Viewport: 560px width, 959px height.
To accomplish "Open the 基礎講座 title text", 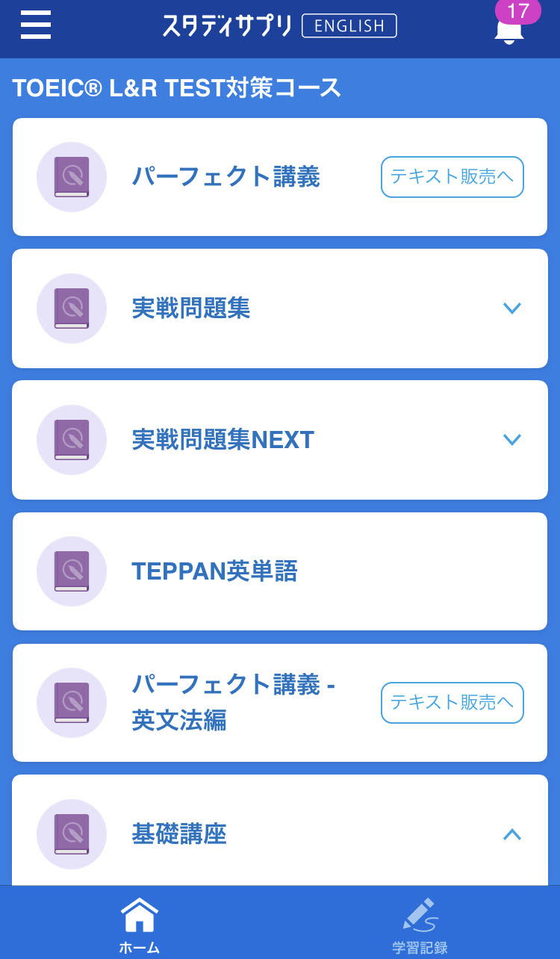I will pos(179,834).
